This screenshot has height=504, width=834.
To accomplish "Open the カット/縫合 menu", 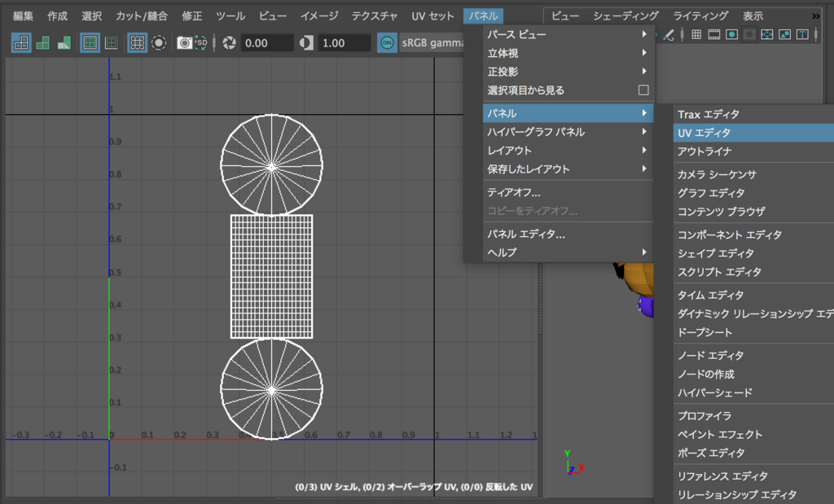I will pos(142,16).
